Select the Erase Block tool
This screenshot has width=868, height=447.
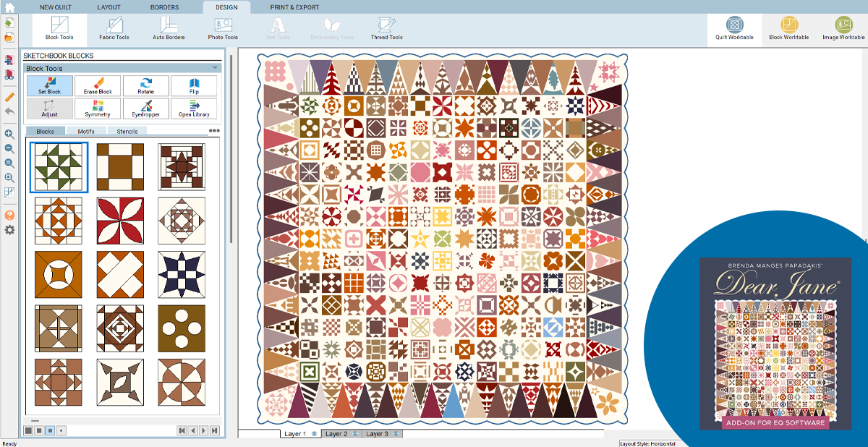[x=98, y=86]
